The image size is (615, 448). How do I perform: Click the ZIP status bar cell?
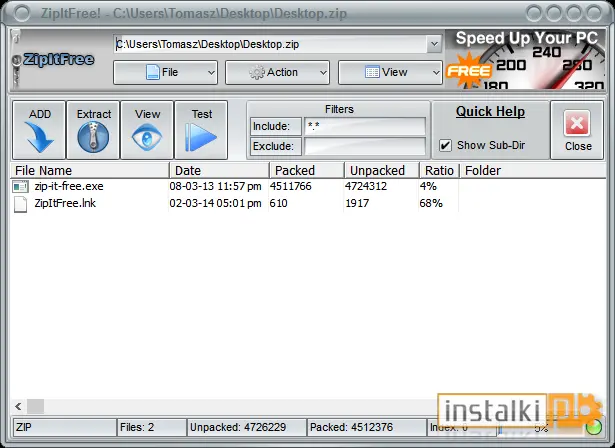[65, 427]
